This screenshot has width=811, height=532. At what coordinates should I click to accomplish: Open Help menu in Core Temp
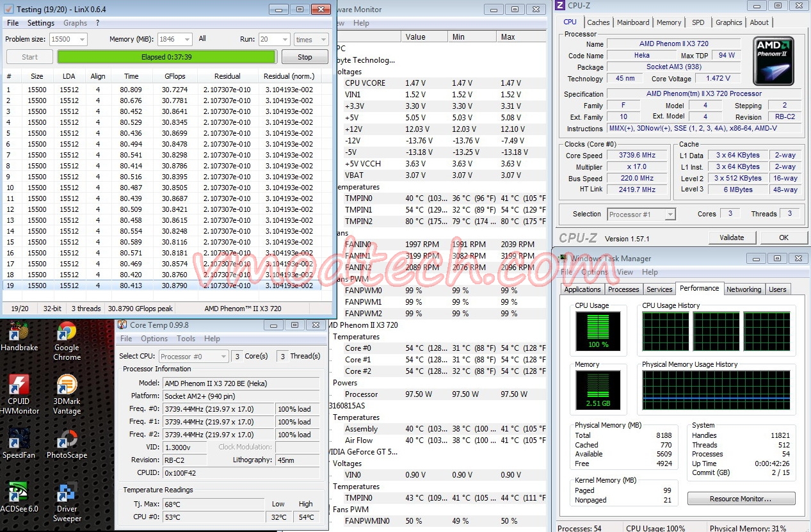pos(212,339)
